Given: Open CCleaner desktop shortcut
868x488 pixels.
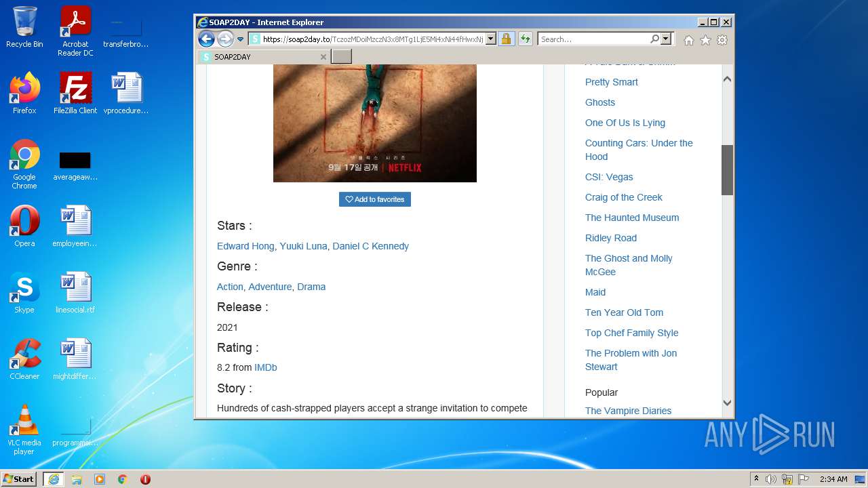Looking at the screenshot, I should point(24,359).
